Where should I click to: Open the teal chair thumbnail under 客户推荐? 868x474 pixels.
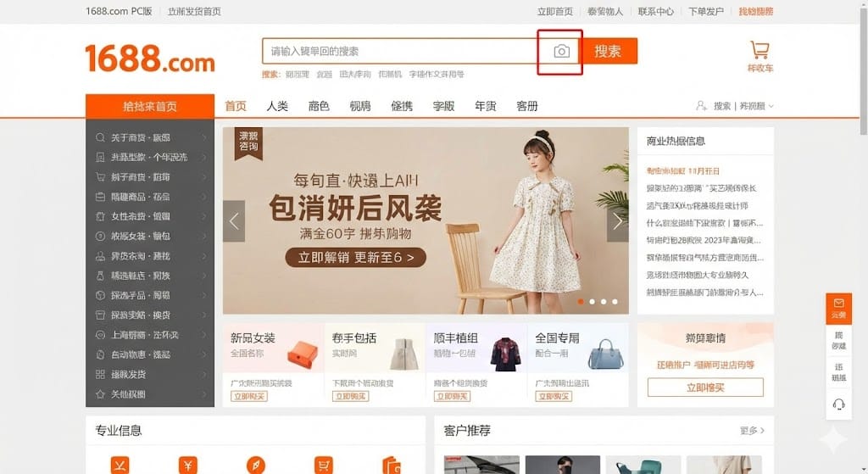coord(643,466)
